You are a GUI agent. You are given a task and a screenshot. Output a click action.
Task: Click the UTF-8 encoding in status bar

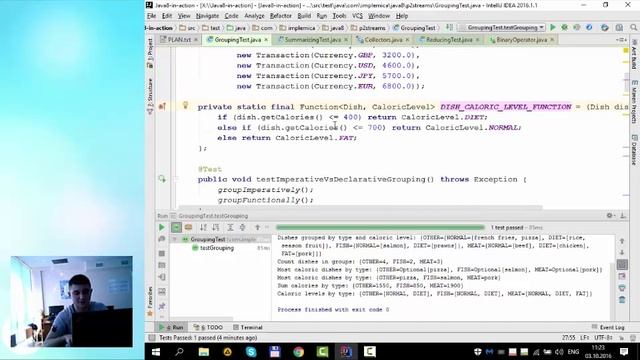pyautogui.click(x=604, y=338)
